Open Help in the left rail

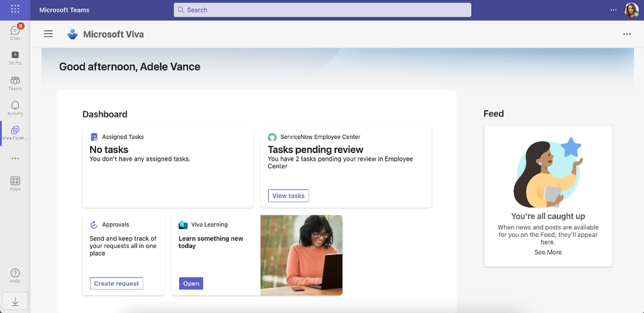coord(15,276)
